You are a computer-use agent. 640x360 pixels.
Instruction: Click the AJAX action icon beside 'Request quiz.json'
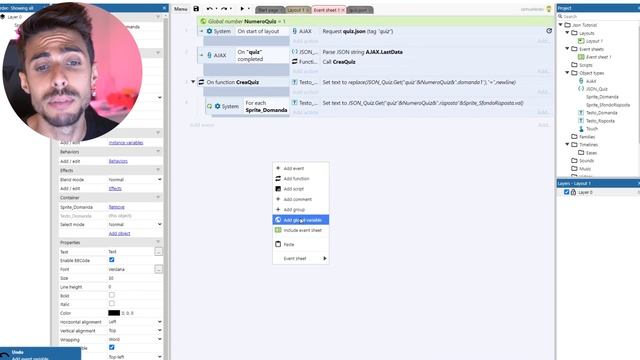tap(295, 31)
